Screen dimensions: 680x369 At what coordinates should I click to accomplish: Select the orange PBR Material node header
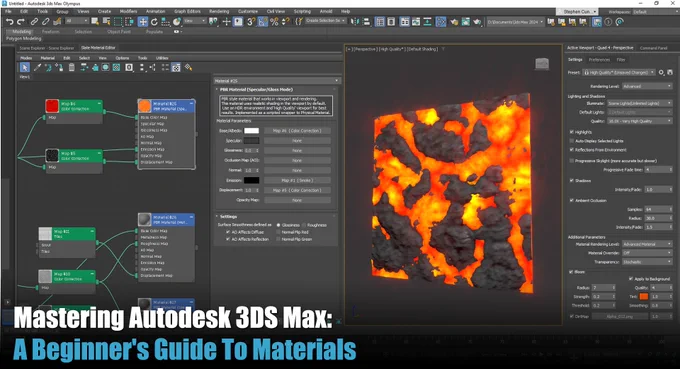pyautogui.click(x=167, y=106)
